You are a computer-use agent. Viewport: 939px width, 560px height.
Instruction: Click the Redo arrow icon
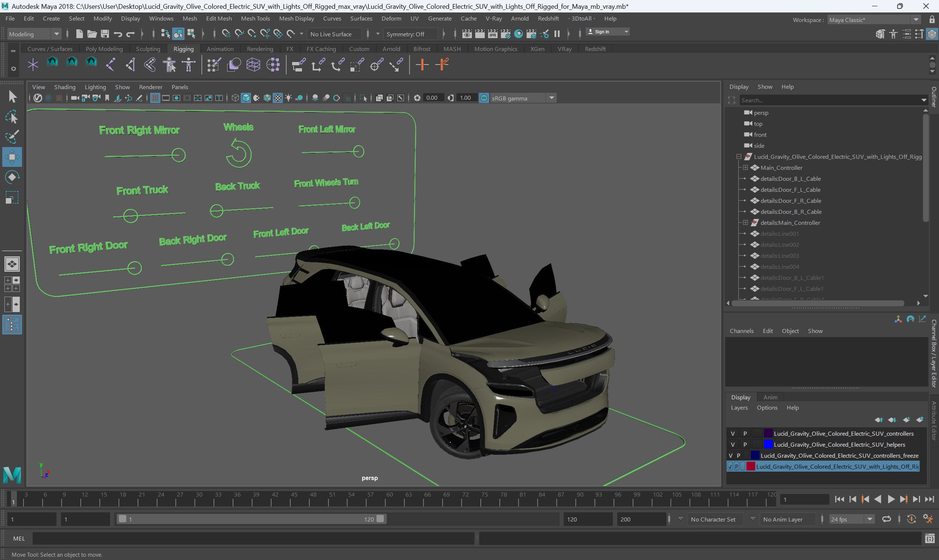pyautogui.click(x=130, y=34)
